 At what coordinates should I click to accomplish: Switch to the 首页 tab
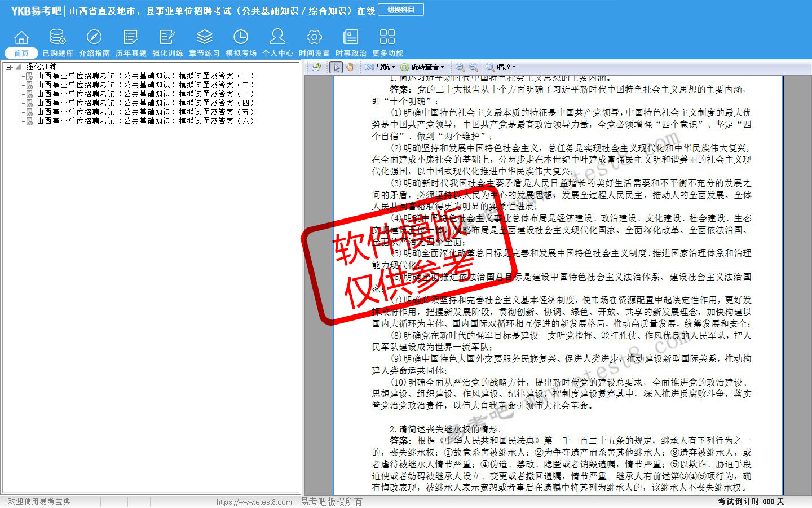(x=21, y=53)
